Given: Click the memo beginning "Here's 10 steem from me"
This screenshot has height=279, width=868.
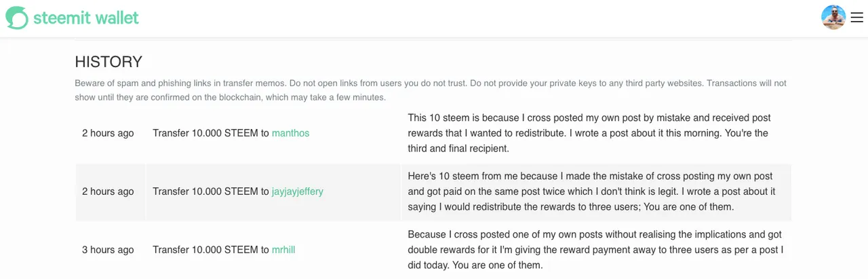Looking at the screenshot, I should 591,191.
